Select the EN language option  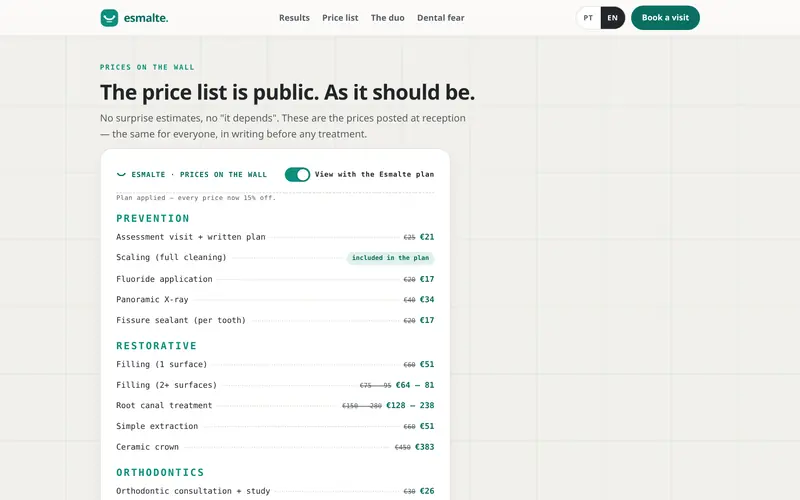pos(612,18)
